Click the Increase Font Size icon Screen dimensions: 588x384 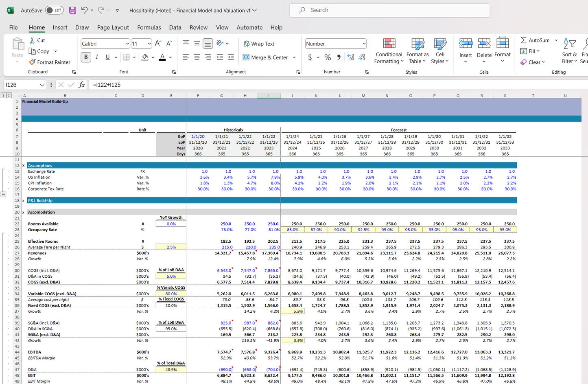click(158, 44)
